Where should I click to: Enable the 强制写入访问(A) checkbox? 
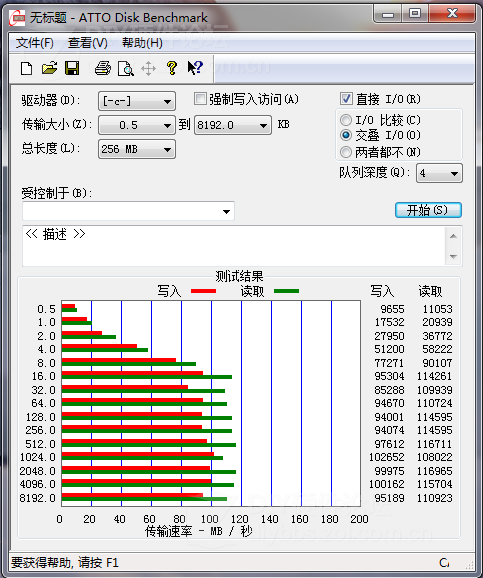click(200, 99)
